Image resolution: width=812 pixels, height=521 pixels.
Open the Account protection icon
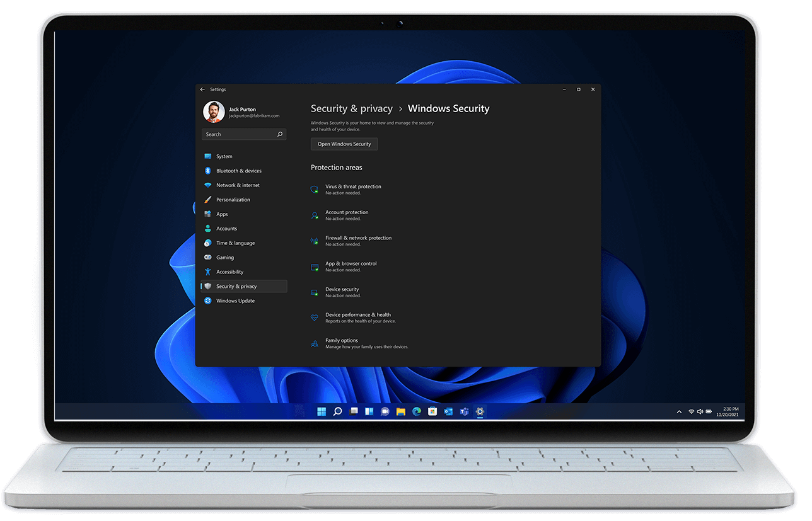pyautogui.click(x=315, y=215)
